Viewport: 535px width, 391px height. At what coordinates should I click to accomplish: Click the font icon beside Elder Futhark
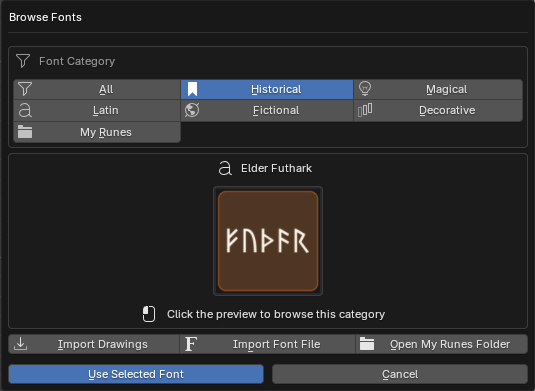click(225, 168)
